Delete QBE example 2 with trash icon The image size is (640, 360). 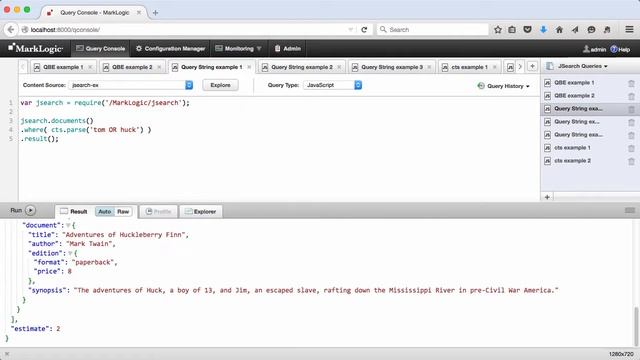coord(631,96)
